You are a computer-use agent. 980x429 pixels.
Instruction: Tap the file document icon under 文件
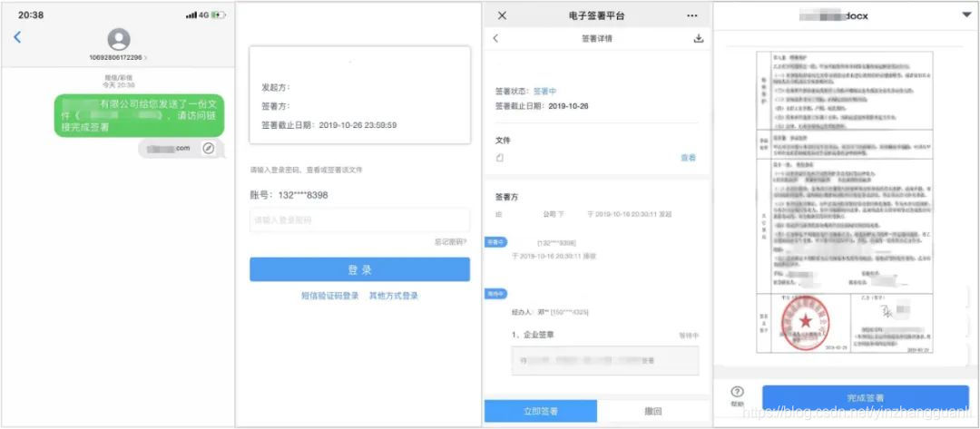[x=499, y=158]
